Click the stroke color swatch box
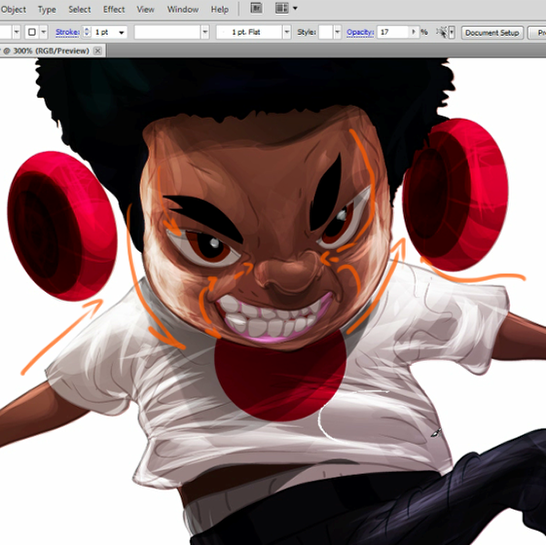 (x=32, y=32)
